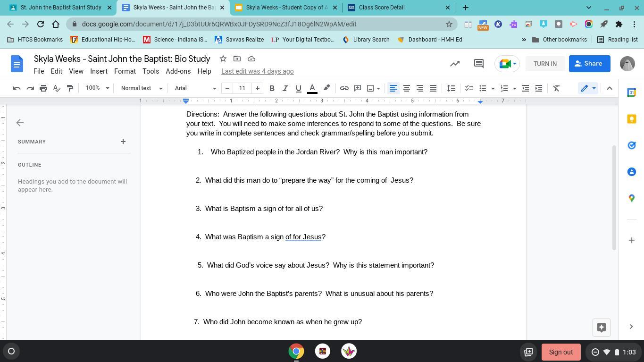This screenshot has height=362, width=644.
Task: Open the Normal text styles dropdown
Action: point(142,88)
